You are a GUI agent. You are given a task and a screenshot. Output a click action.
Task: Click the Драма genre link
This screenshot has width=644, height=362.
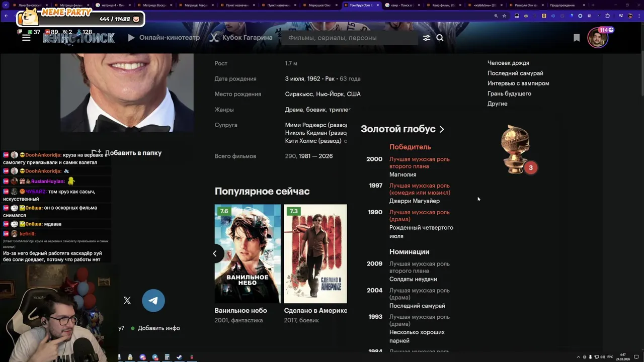pos(294,110)
